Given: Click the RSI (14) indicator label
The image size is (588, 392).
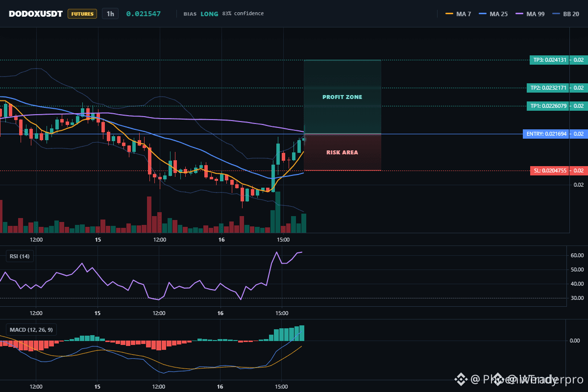Looking at the screenshot, I should click(x=20, y=256).
